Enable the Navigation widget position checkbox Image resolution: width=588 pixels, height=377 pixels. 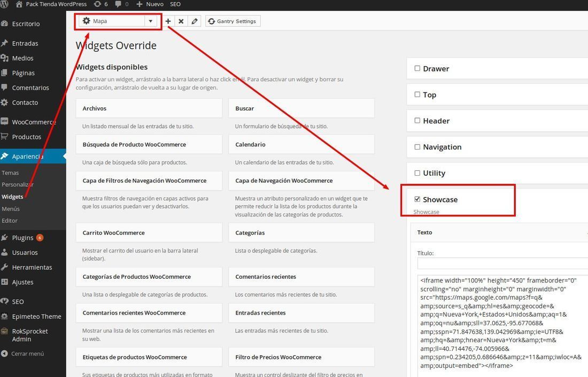point(417,147)
